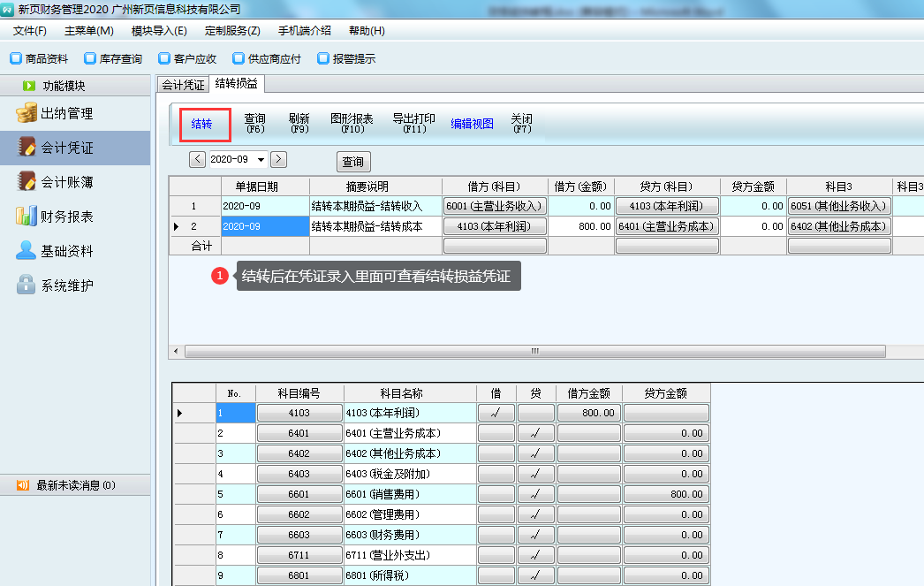The image size is (924, 586).
Task: Toggle the 库存查询 checkbox
Action: click(x=90, y=59)
